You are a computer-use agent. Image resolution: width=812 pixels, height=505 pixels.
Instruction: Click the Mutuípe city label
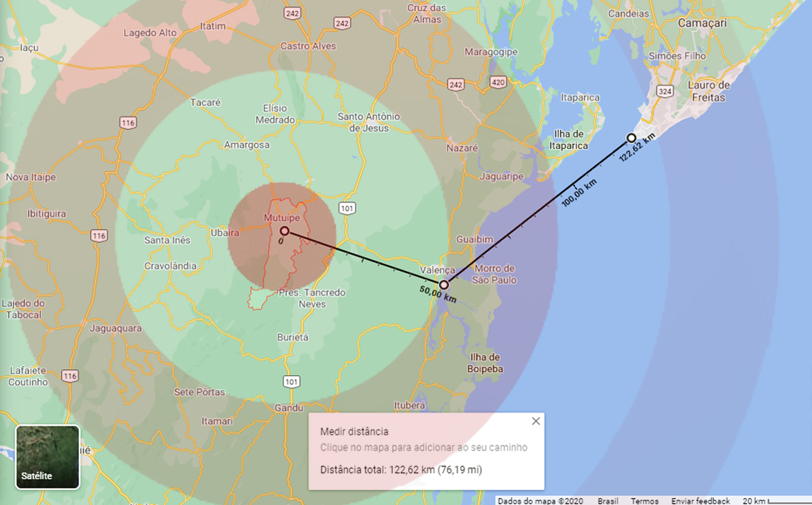pos(282,218)
